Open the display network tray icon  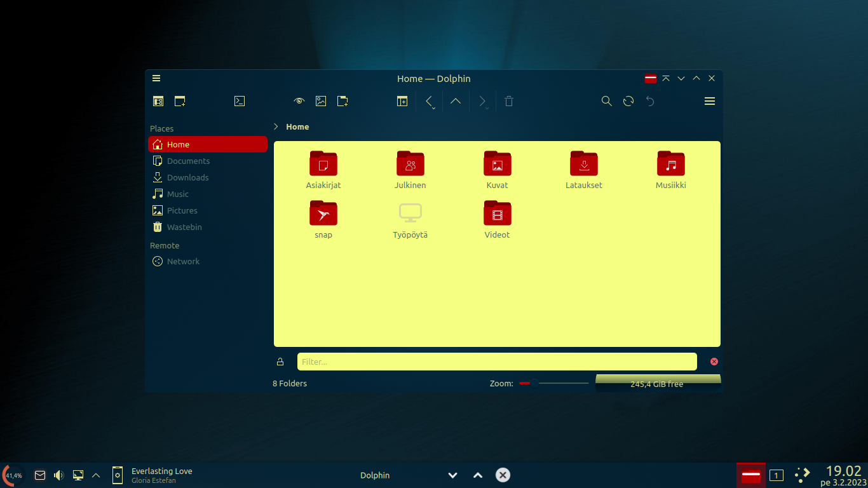pos(78,475)
